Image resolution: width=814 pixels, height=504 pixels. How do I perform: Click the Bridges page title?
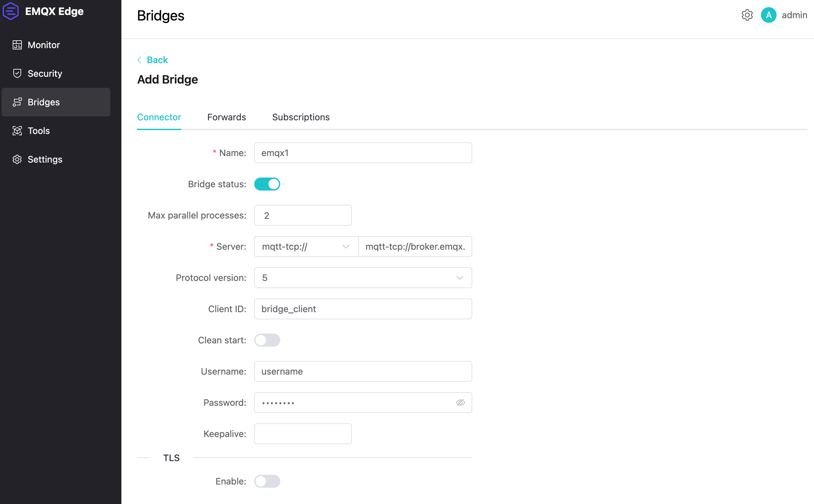(160, 15)
